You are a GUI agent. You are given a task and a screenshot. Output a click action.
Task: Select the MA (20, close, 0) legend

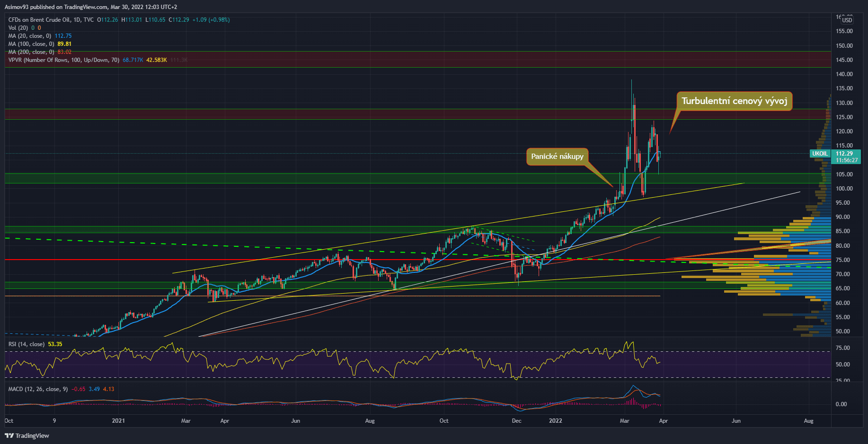29,36
